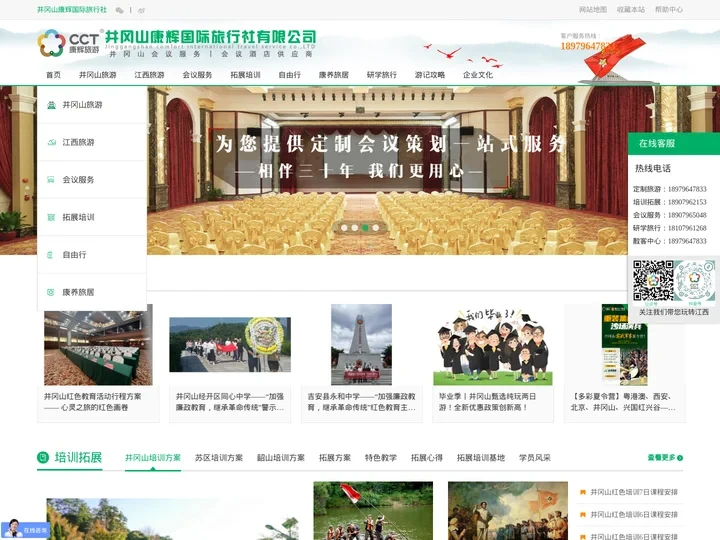The height and width of the screenshot is (540, 720).
Task: Click the WeChat icon in the top bar
Action: pos(119,10)
